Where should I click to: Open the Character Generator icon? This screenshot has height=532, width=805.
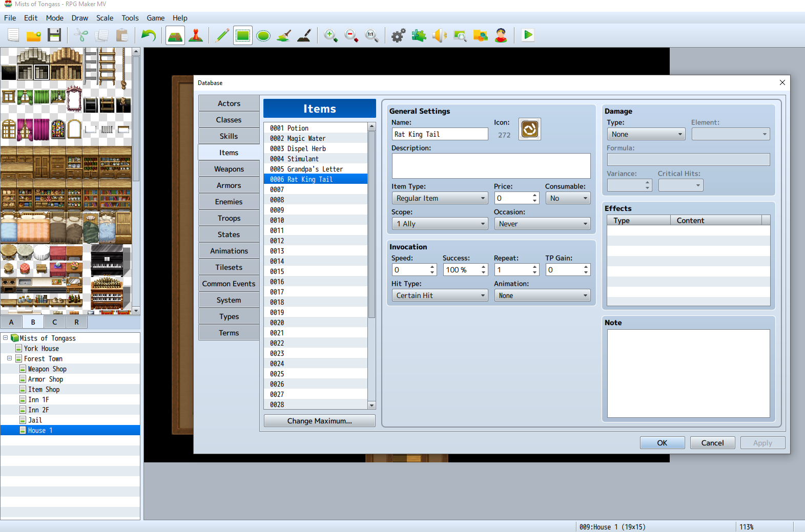click(501, 35)
